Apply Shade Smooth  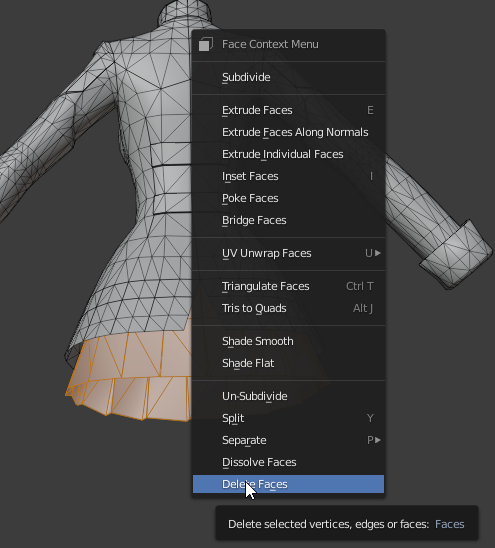[288, 341]
